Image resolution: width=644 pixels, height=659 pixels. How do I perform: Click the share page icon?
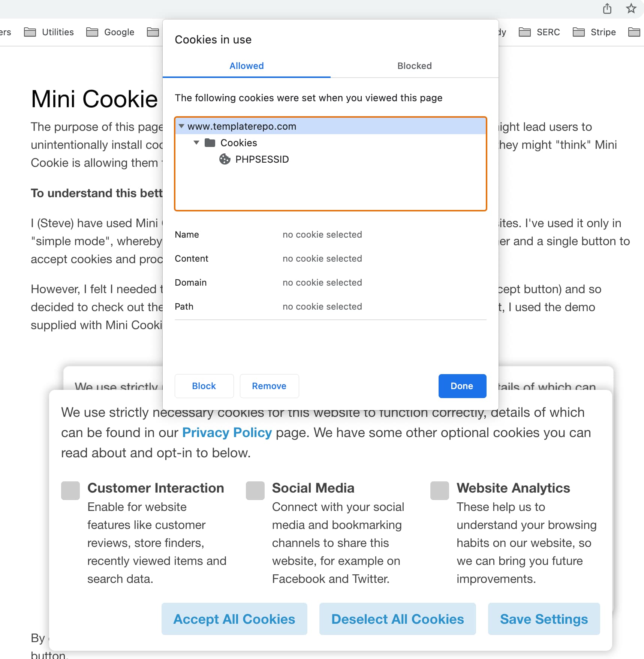tap(607, 9)
